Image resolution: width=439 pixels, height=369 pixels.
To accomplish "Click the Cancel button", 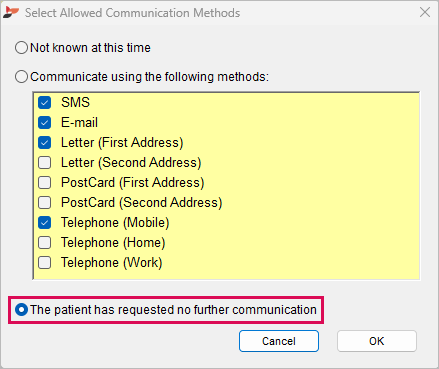I will pyautogui.click(x=279, y=341).
